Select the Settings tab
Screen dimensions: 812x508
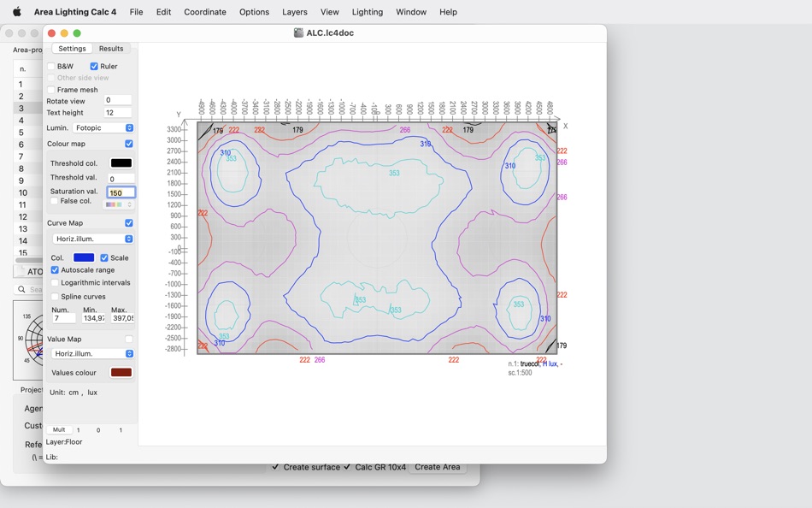[x=72, y=49]
